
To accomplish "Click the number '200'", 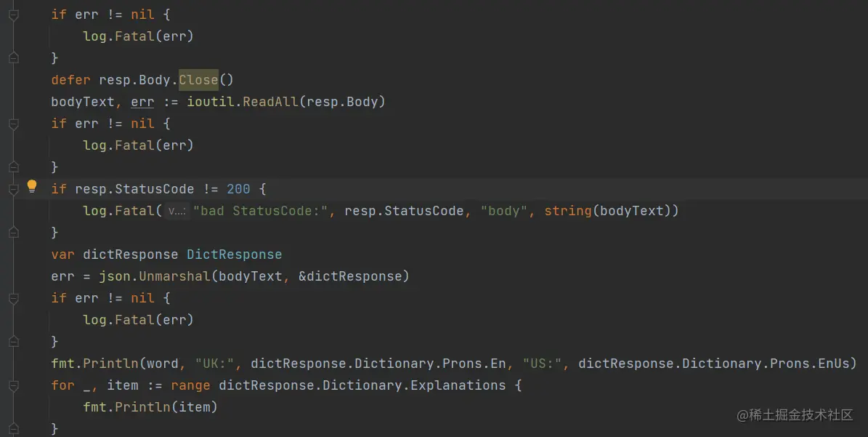I will [x=238, y=190].
